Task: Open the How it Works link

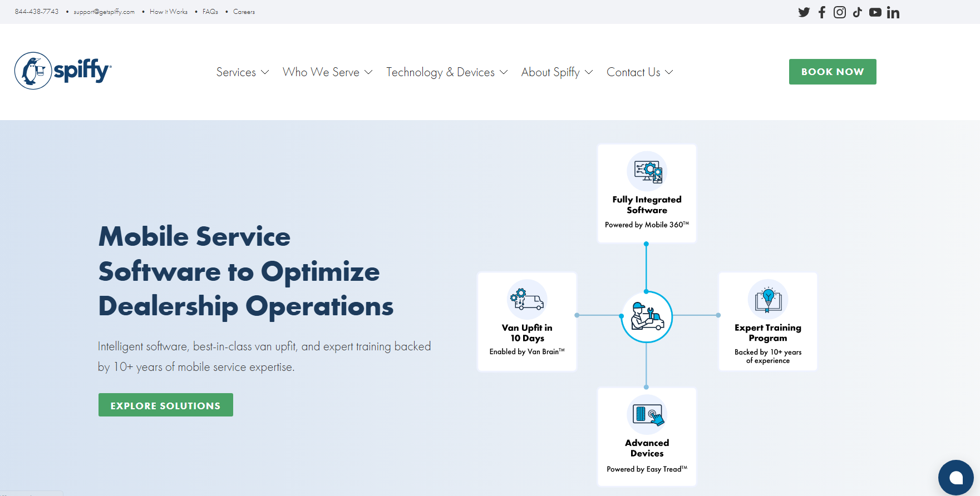Action: click(169, 12)
